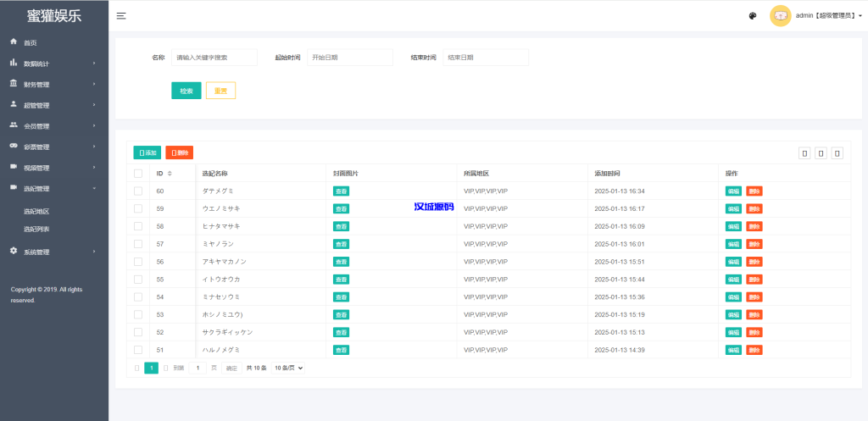868x421 pixels.
Task: Click the bar chart icon for 数据统计
Action: pos(14,63)
